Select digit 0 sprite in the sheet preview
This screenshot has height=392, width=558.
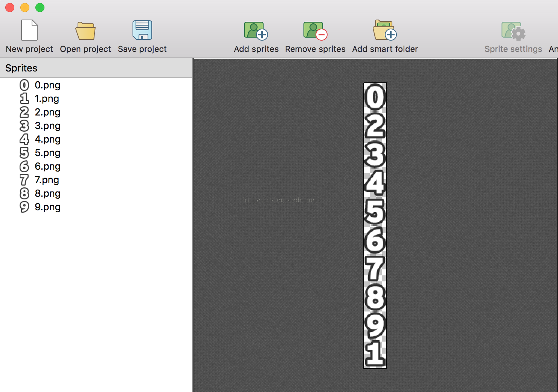coord(375,97)
